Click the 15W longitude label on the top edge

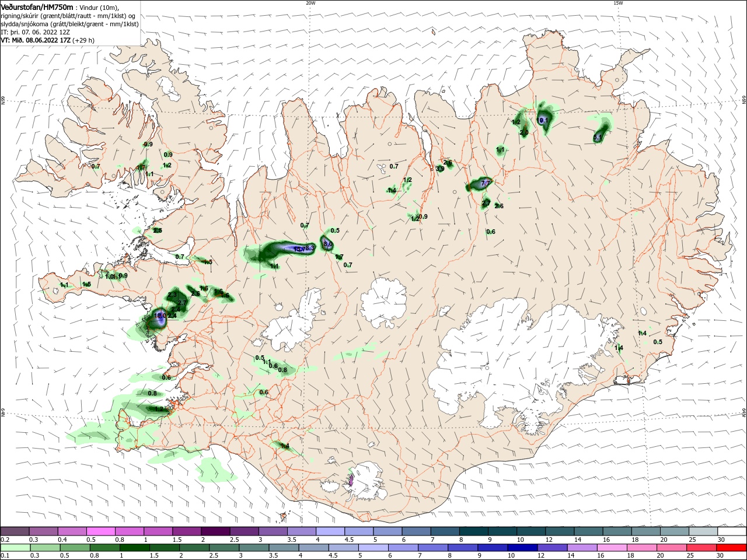click(618, 3)
